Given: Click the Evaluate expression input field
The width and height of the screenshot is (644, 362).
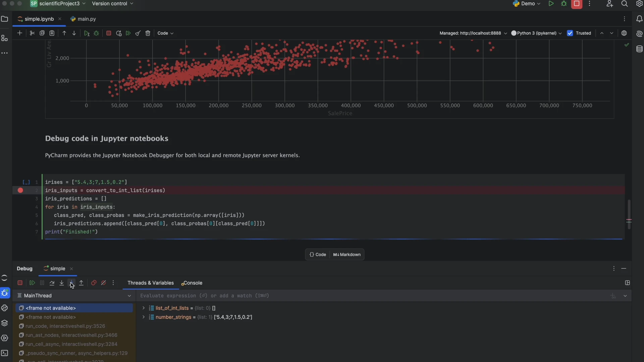Looking at the screenshot, I should click(x=372, y=296).
